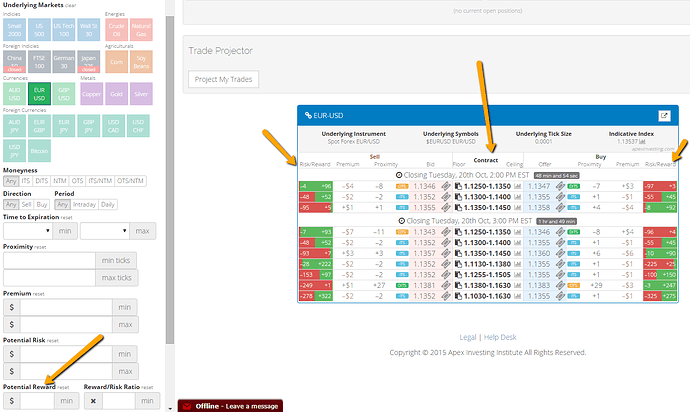Screen dimensions: 690x412
Task: Select Intraday under Period filter
Action: (82, 206)
